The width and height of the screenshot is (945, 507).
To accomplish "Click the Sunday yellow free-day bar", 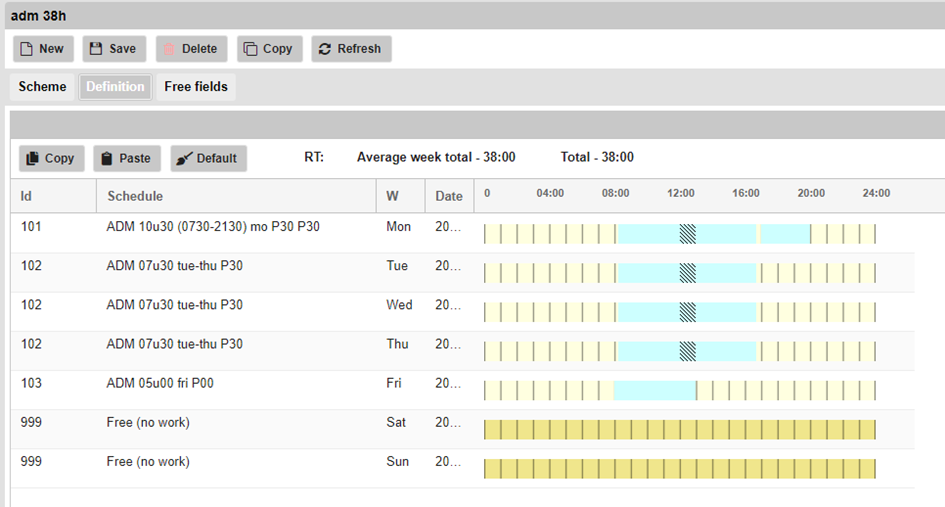I will click(x=680, y=468).
